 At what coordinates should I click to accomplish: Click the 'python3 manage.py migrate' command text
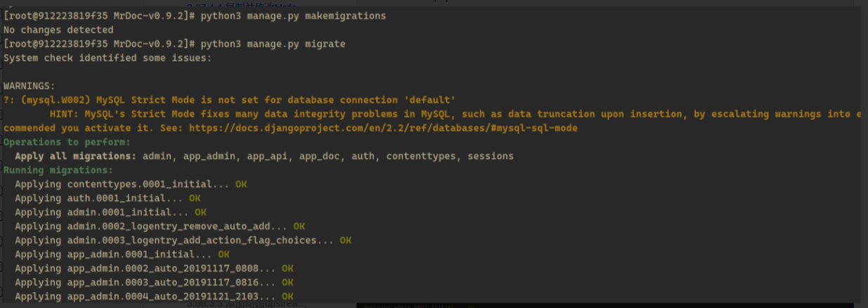tap(274, 44)
